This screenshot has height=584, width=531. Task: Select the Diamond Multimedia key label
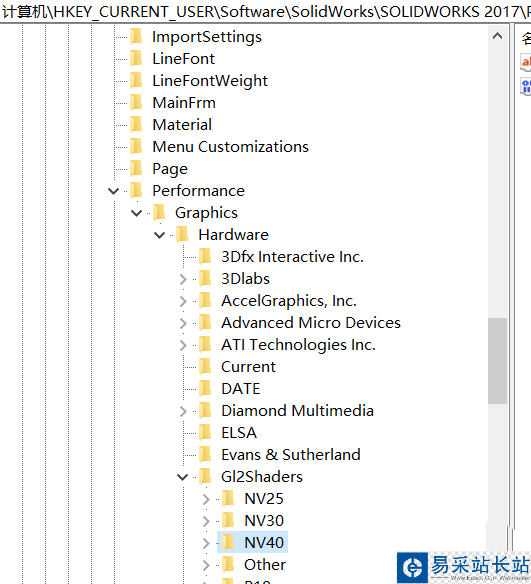(x=297, y=410)
